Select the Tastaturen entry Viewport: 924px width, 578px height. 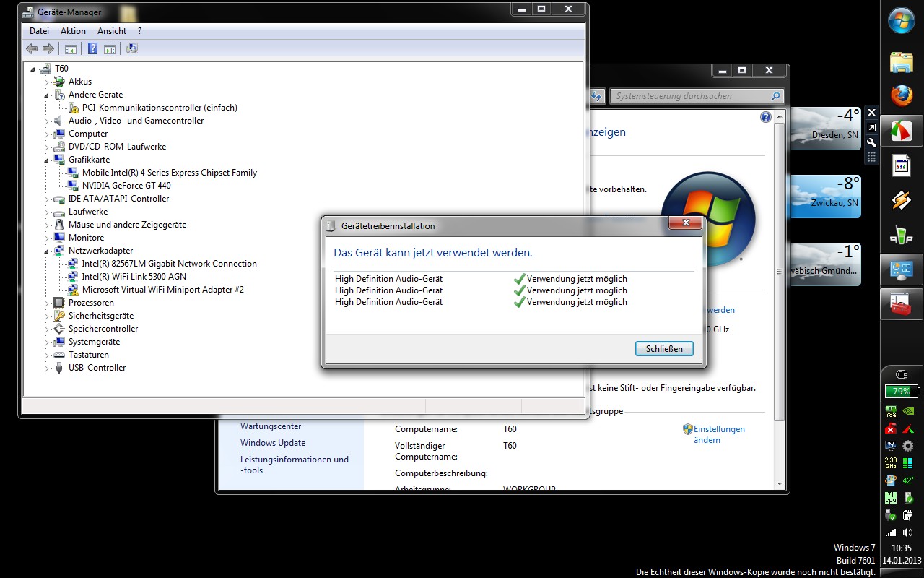pos(89,355)
